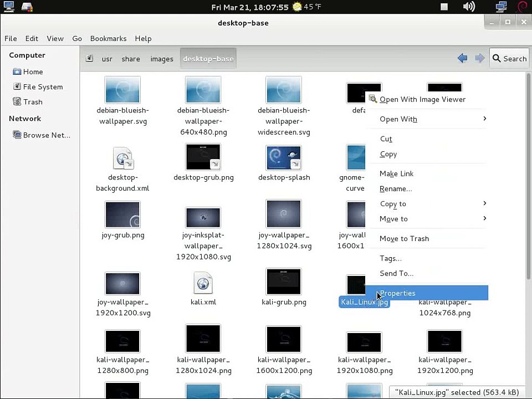
Task: Open Trash in sidebar
Action: click(x=28, y=102)
